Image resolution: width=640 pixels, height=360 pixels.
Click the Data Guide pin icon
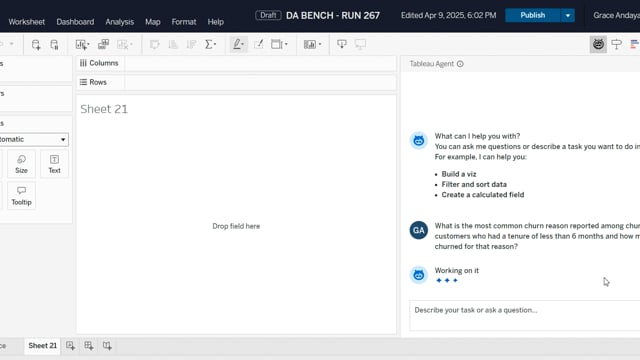click(616, 44)
